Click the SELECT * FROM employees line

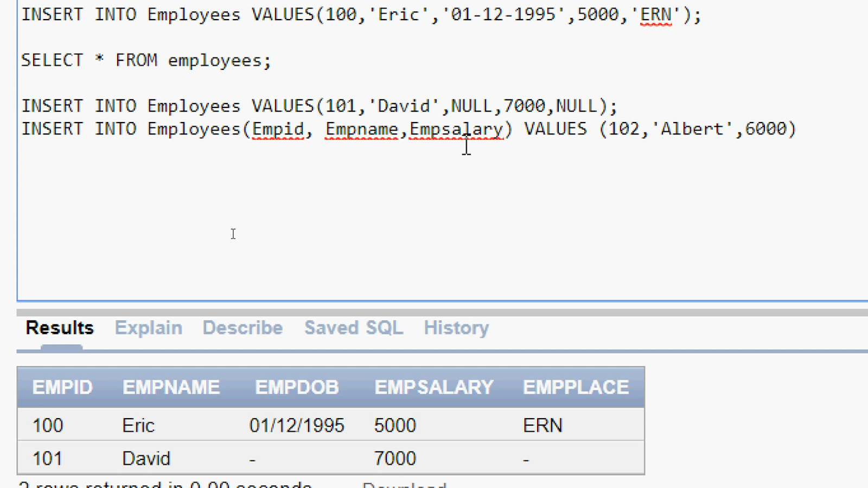145,60
